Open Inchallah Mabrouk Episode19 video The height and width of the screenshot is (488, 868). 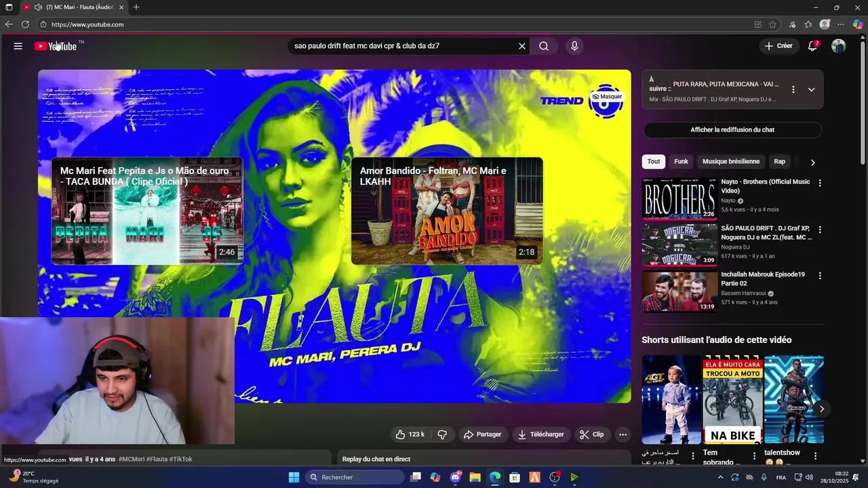[x=679, y=291]
